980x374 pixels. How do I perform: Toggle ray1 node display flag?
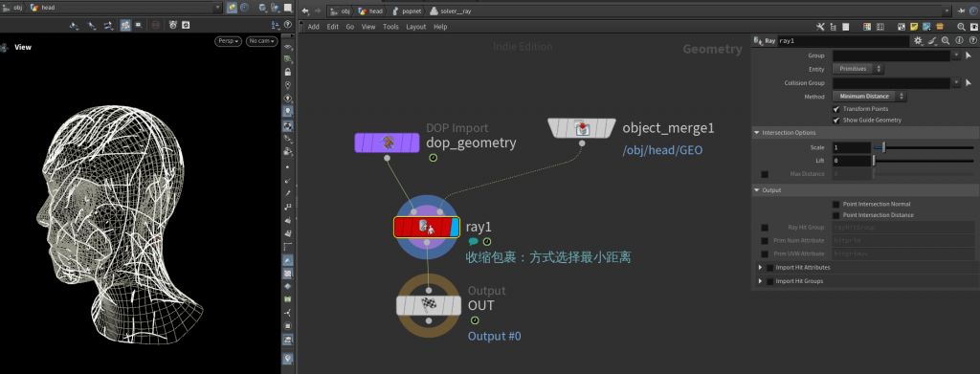click(x=455, y=227)
